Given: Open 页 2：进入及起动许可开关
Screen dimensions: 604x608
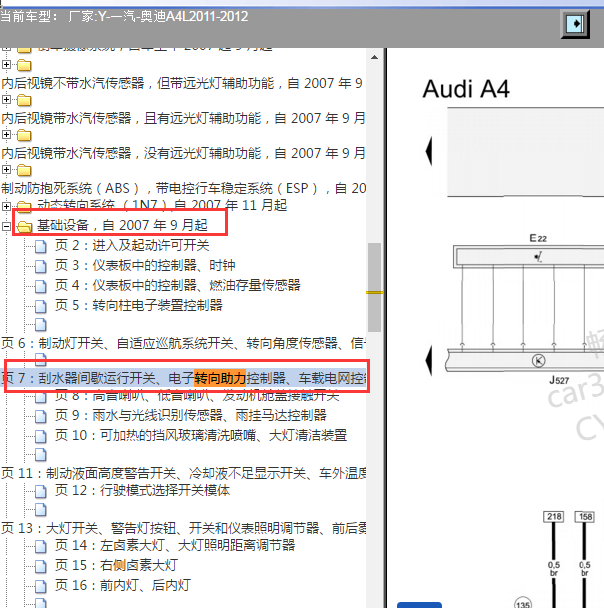Looking at the screenshot, I should tap(132, 245).
